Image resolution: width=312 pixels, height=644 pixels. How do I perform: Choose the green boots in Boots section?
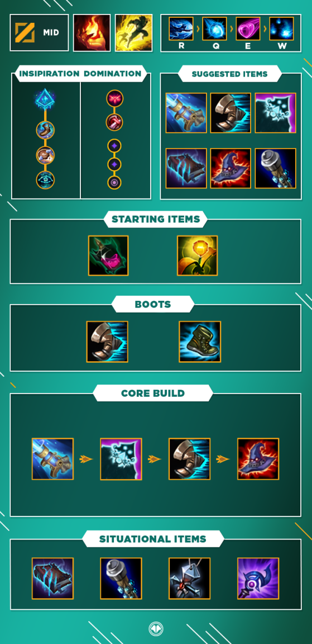[x=200, y=342]
